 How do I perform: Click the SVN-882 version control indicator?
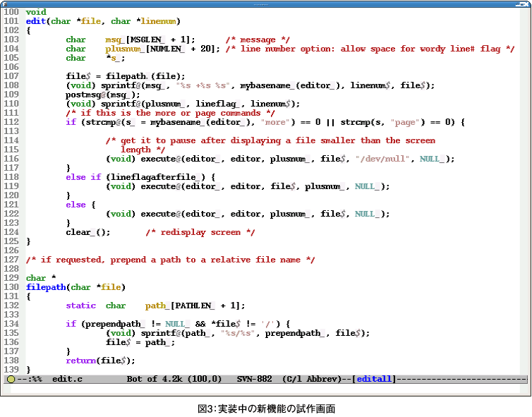[255, 379]
